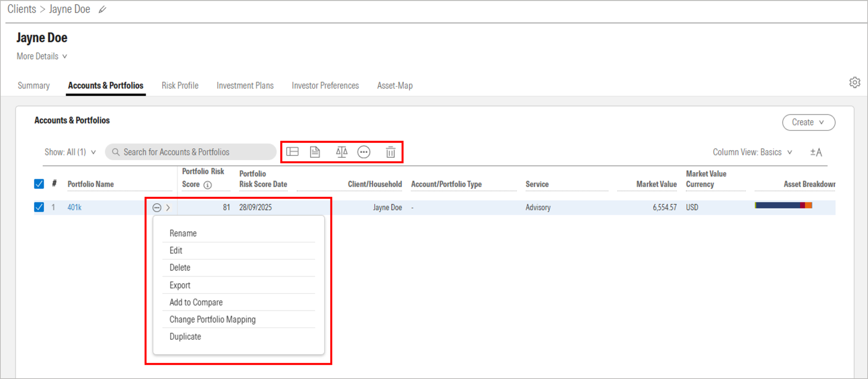Expand More Details under Jayne Doe
The image size is (868, 379).
(x=42, y=56)
